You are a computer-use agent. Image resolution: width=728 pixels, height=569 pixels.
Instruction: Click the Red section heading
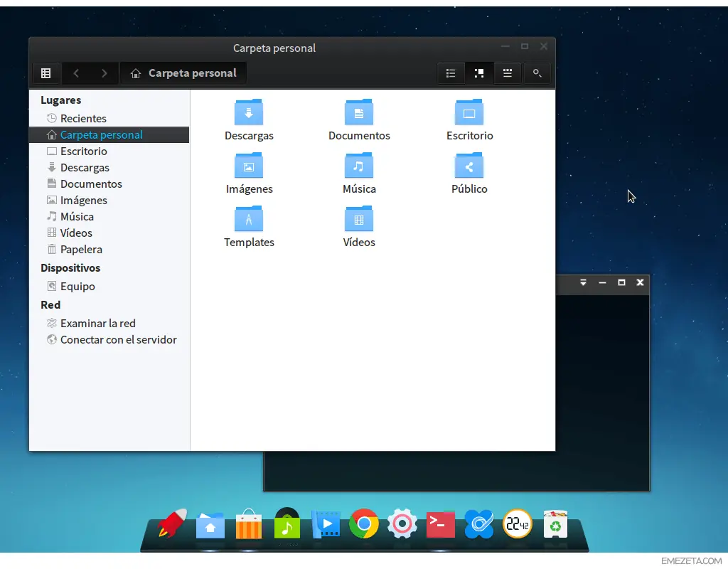pyautogui.click(x=50, y=304)
